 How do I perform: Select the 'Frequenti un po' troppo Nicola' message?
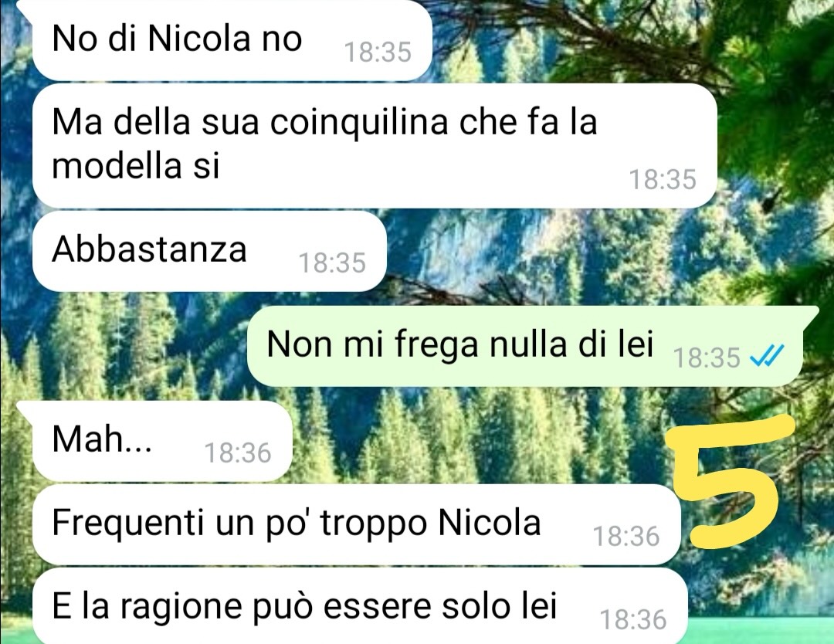[x=356, y=524]
